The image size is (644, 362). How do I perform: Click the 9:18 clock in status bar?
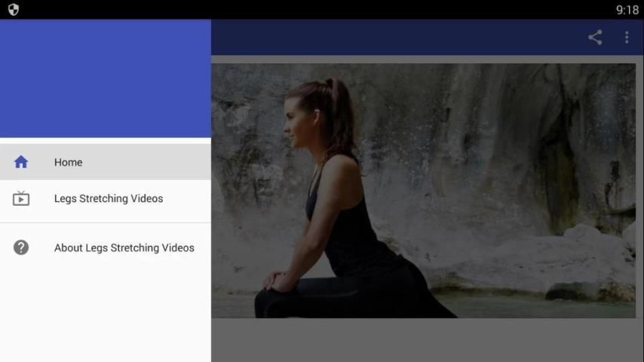[x=627, y=10]
